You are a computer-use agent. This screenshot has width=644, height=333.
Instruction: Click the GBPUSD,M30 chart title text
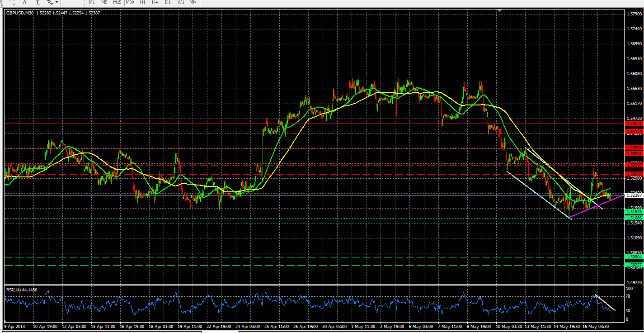click(x=20, y=13)
